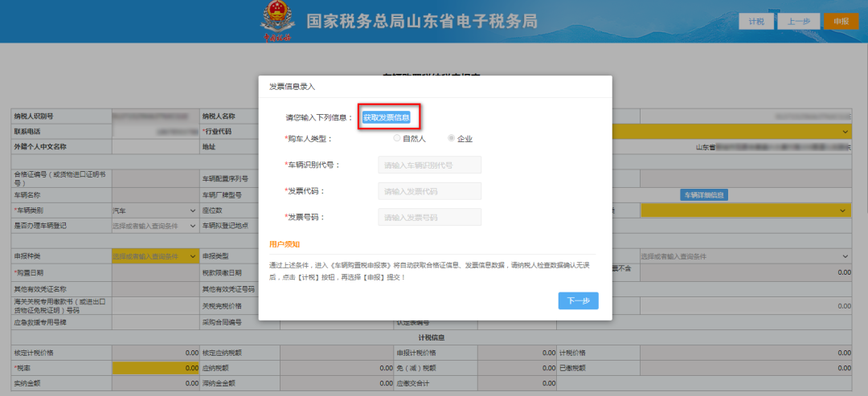Screen dimensions: 868x396
Task: Click the 外籍个人中文名称 label cell
Action: (61, 147)
